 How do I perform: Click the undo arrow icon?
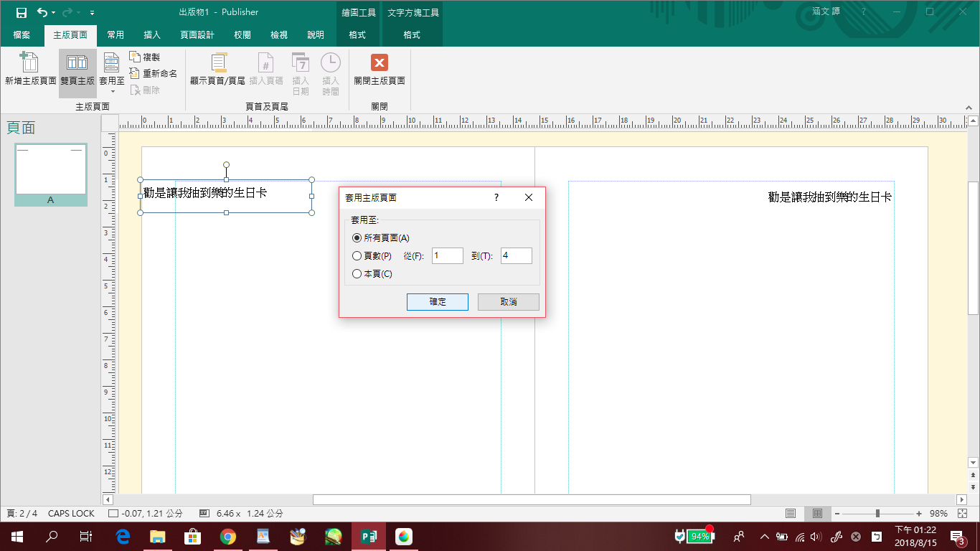point(42,12)
